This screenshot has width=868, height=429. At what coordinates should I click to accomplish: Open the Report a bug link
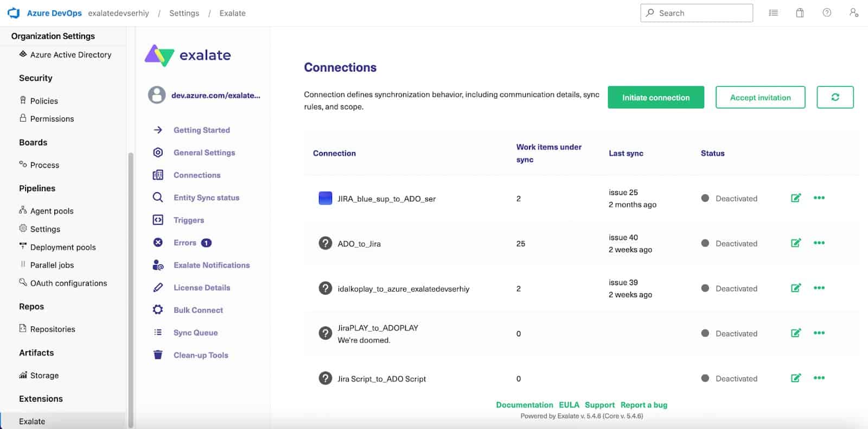[x=644, y=405]
